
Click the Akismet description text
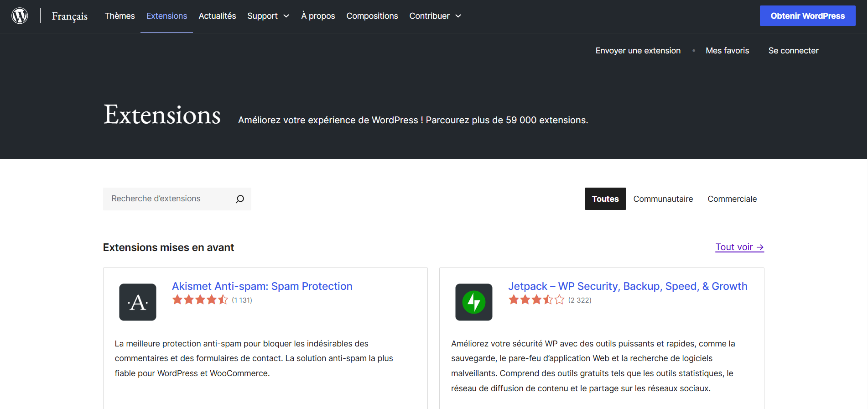pos(254,358)
